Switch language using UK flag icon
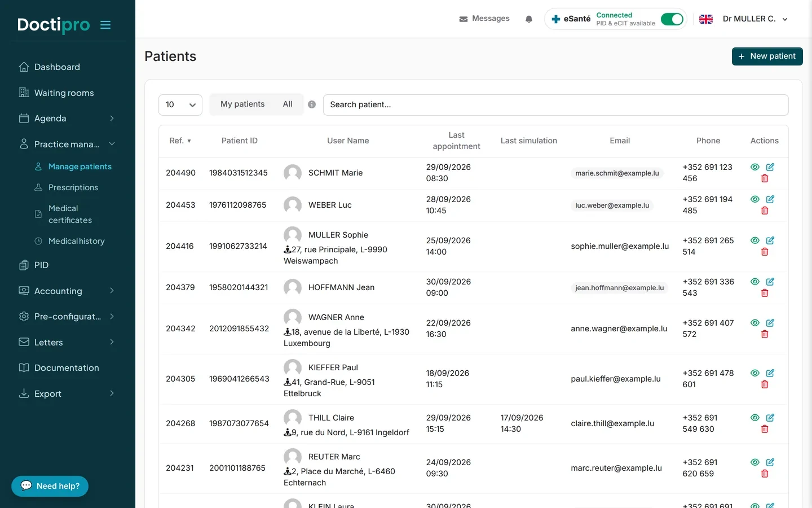The height and width of the screenshot is (508, 812). click(706, 19)
